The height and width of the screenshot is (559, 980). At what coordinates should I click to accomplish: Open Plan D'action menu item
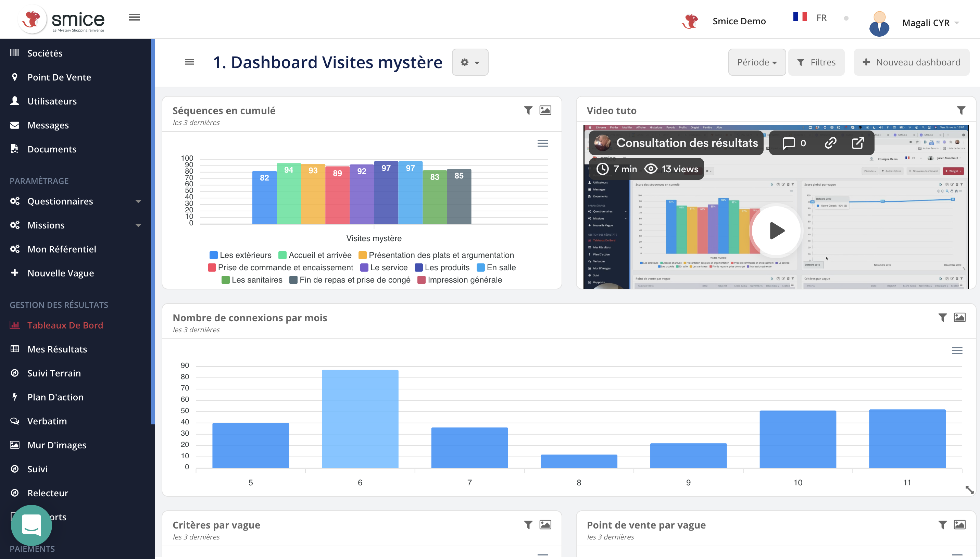(x=55, y=397)
